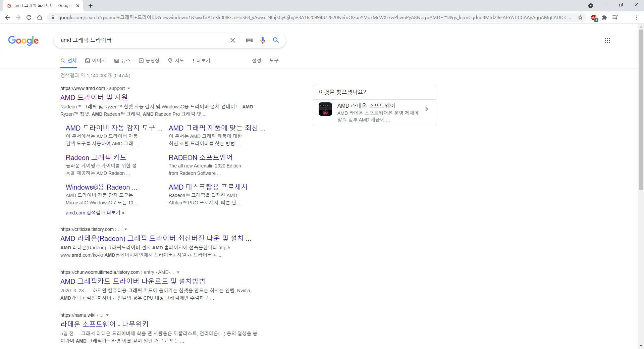Screen dimensions: 644x349
Task: Start voice search with microphone icon
Action: (x=263, y=40)
